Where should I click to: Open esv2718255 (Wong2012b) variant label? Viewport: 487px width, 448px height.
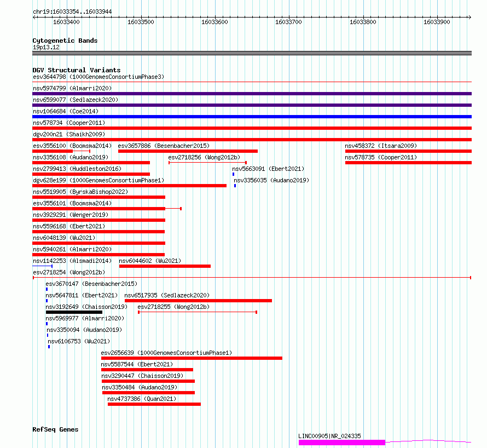173,307
